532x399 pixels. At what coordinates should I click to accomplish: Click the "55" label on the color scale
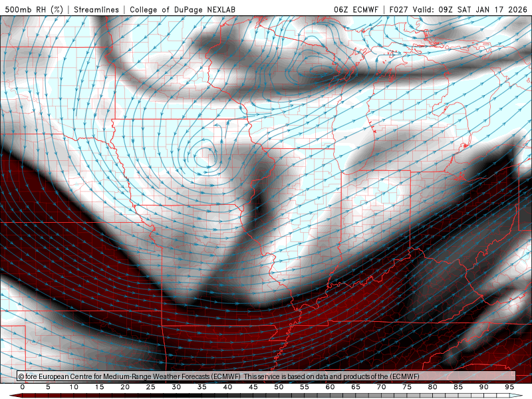[x=305, y=387]
